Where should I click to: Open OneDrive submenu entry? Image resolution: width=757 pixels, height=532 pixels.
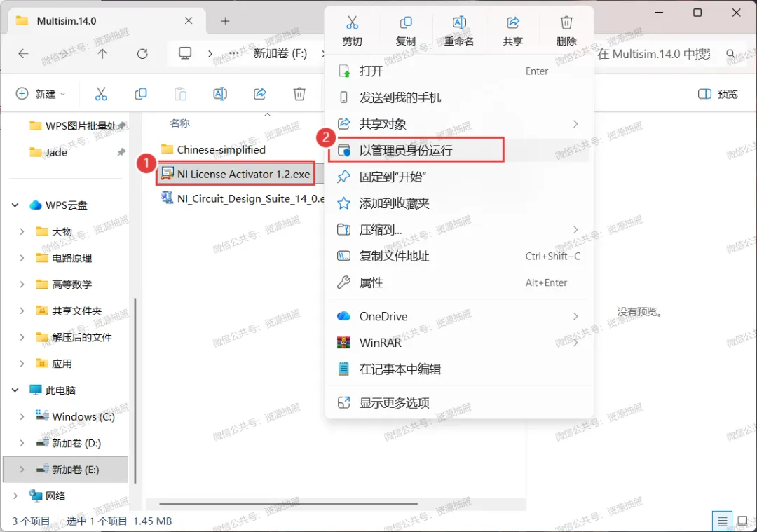point(458,316)
